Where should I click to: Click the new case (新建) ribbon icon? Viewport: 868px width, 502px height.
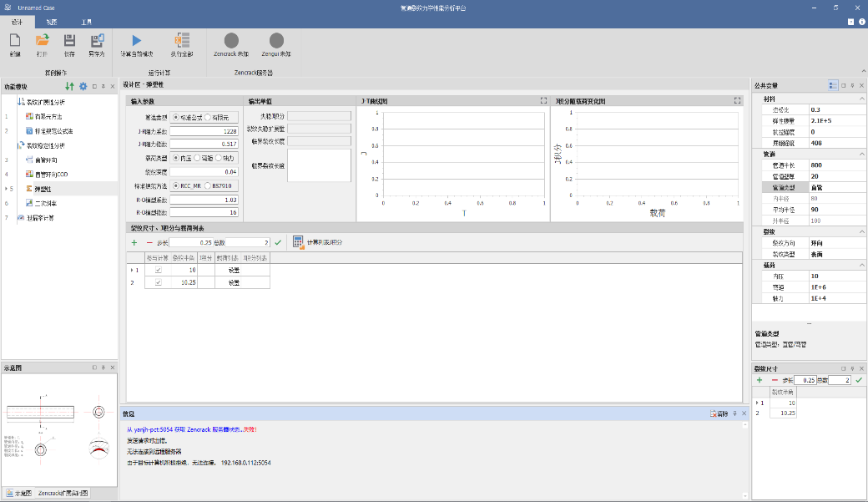click(15, 40)
